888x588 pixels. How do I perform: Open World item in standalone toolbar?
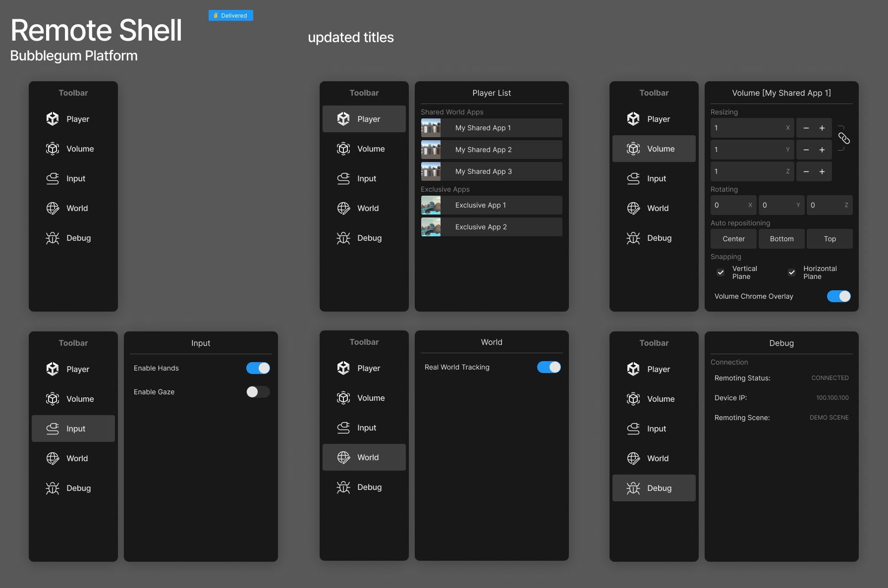pyautogui.click(x=73, y=208)
